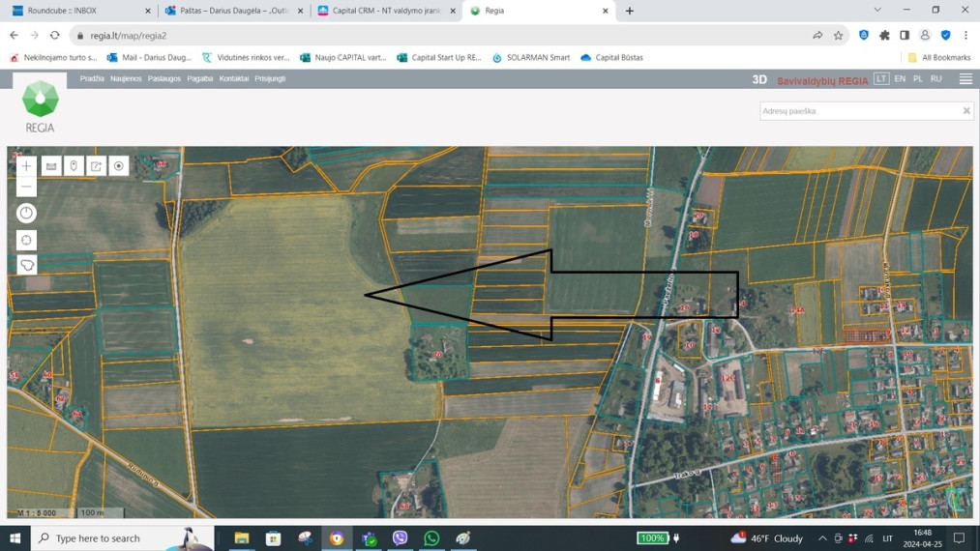Open the tab search dropdown chevron
Screen dimensions: 980x551
click(877, 10)
